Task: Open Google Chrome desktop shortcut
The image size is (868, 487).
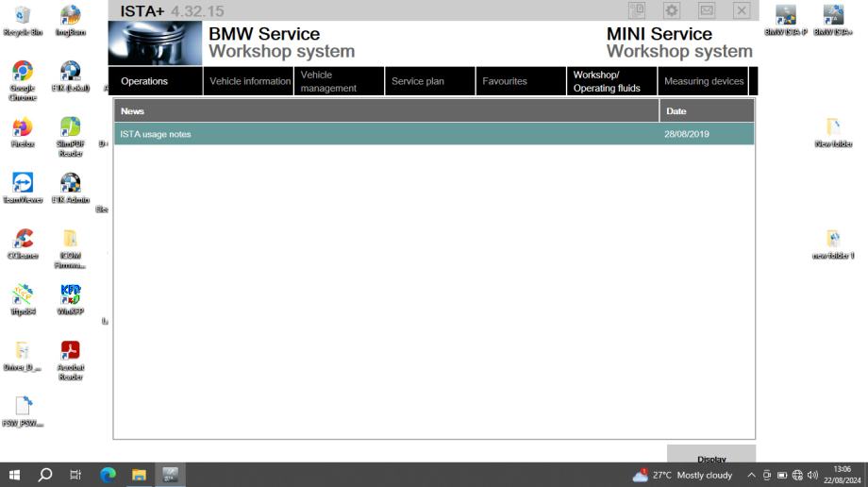Action: [x=23, y=81]
